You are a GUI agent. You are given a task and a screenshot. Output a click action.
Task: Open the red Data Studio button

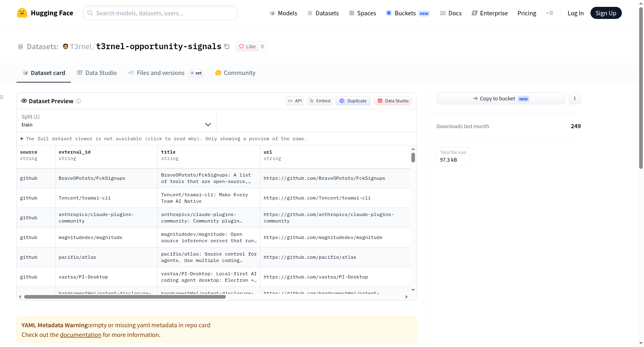[x=393, y=101]
